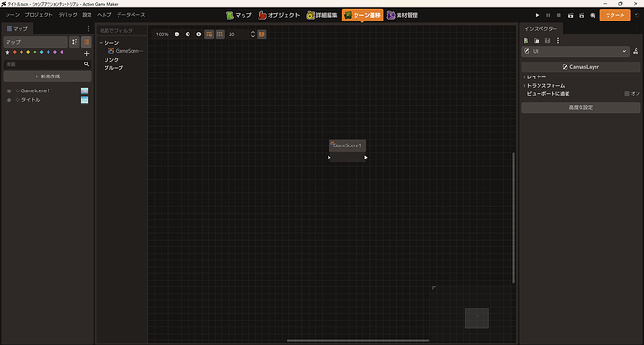Viewport: 644px width, 345px height.
Task: Open the 素材管理 mode tab
Action: [x=402, y=15]
